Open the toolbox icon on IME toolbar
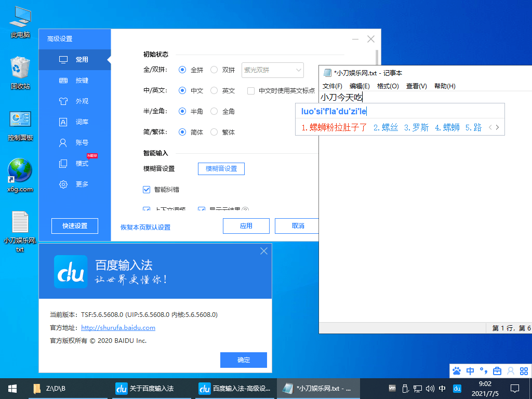 (x=497, y=371)
